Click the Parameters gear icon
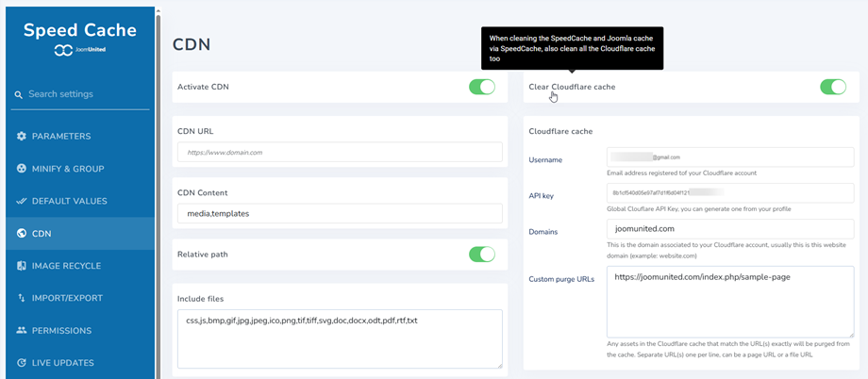Image resolution: width=868 pixels, height=379 pixels. (22, 137)
